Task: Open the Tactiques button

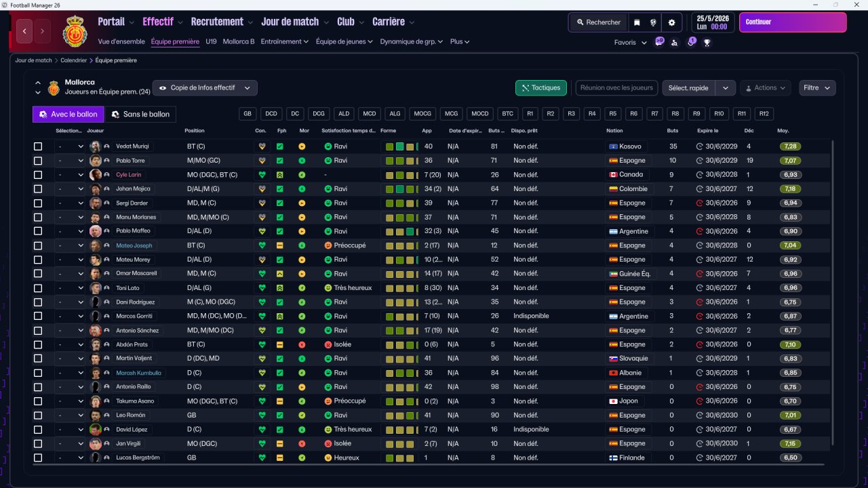Action: [x=541, y=87]
